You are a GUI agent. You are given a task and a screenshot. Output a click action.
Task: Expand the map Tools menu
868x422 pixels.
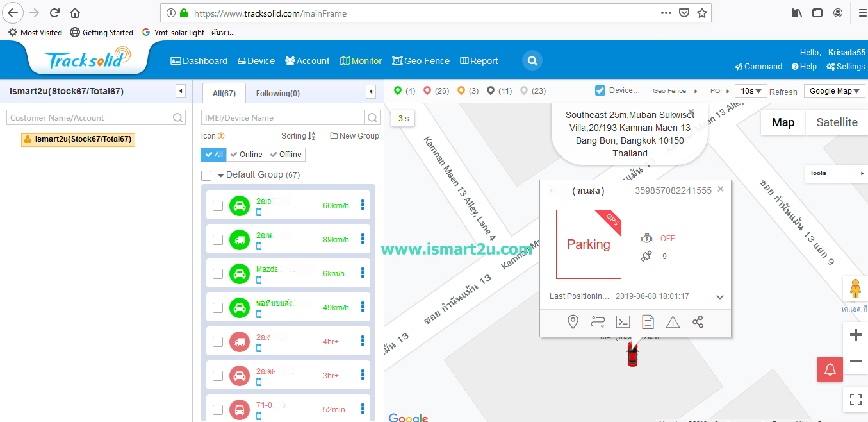click(836, 173)
